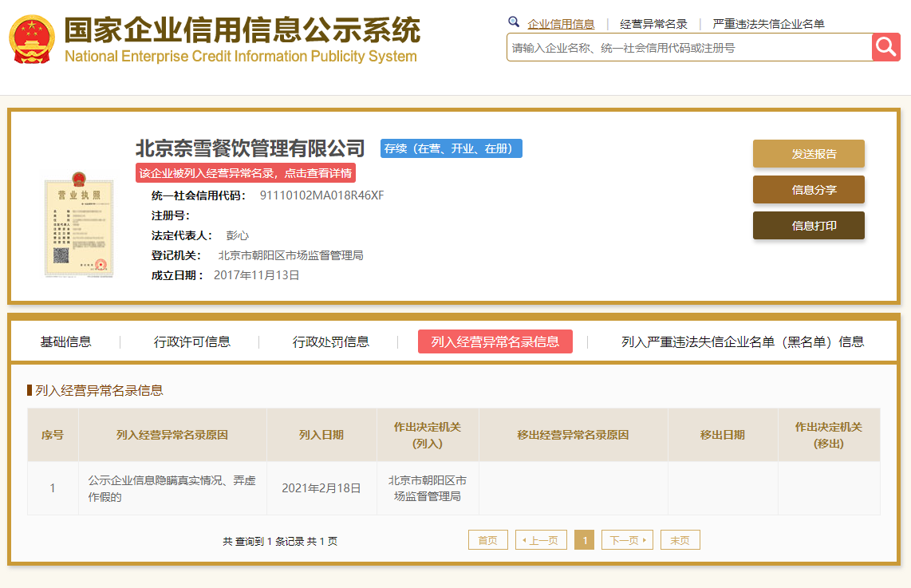Click the 信息分享 button
The image size is (911, 588).
pyautogui.click(x=808, y=189)
